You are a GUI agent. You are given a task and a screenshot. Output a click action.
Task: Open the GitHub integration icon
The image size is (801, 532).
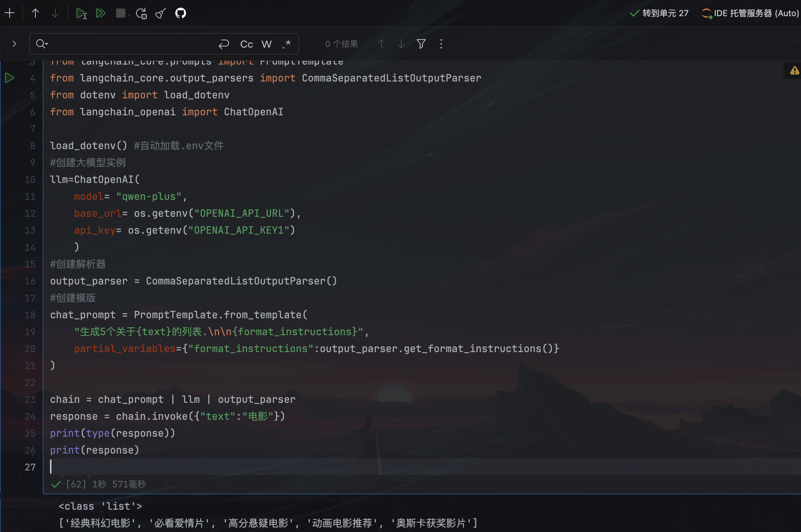coord(180,13)
